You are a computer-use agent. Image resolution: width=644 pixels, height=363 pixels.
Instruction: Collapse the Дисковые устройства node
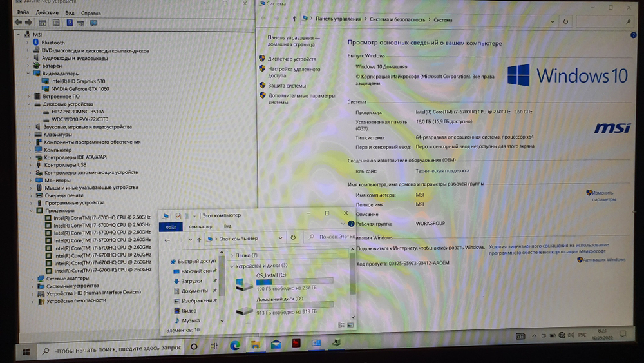click(29, 104)
